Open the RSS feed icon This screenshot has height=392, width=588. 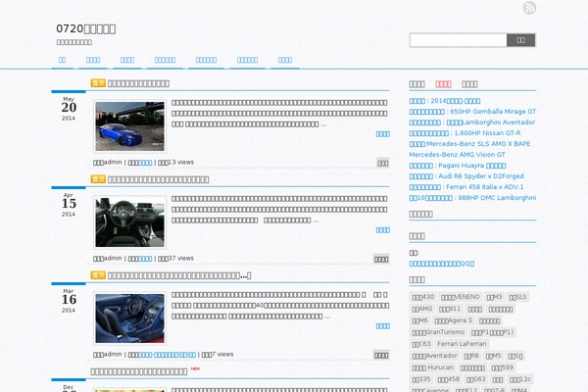529,8
